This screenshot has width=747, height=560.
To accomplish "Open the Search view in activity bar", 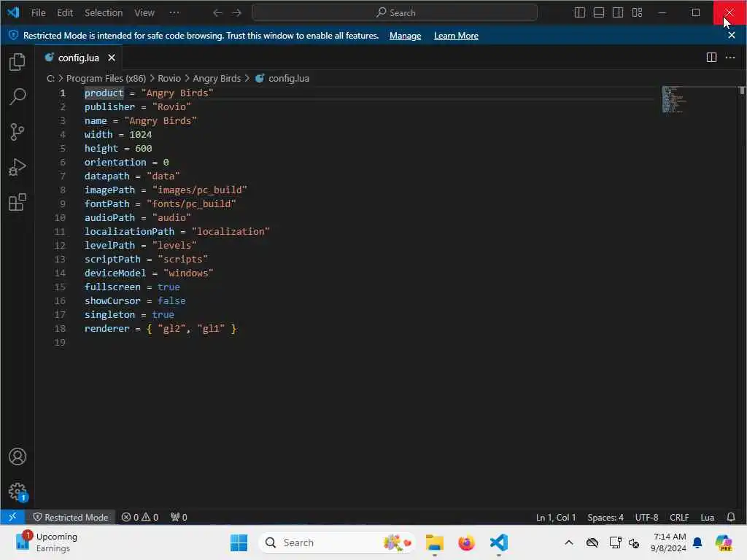I will [x=18, y=97].
